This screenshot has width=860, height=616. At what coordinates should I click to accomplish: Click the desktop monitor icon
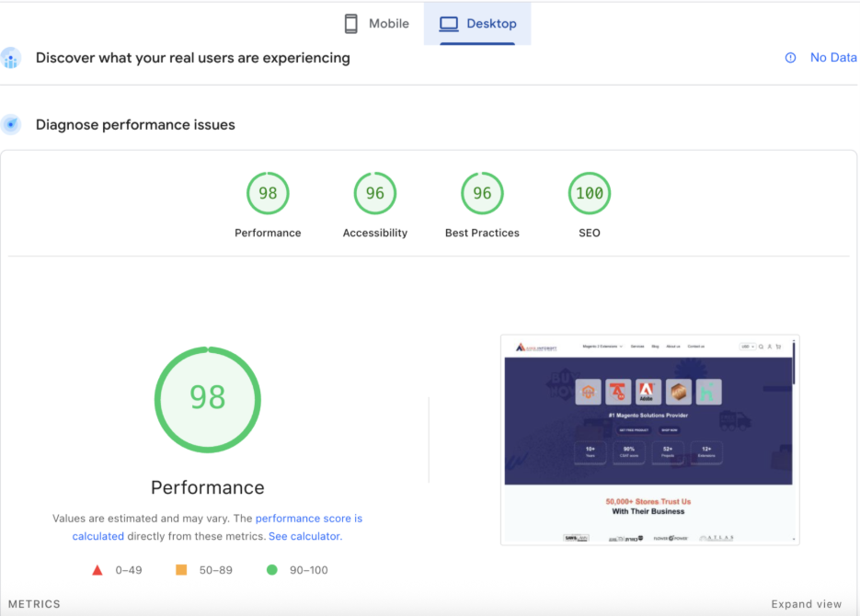(x=449, y=24)
